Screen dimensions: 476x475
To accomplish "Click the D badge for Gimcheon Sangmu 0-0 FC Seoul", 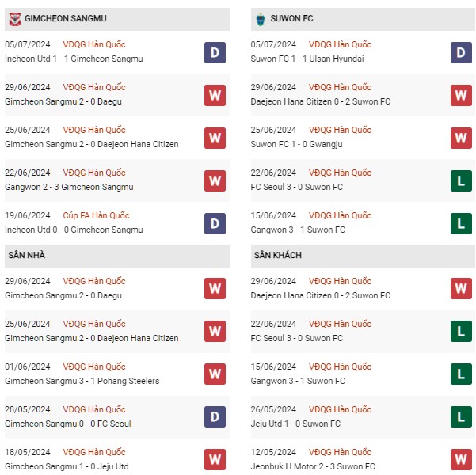I will (215, 417).
